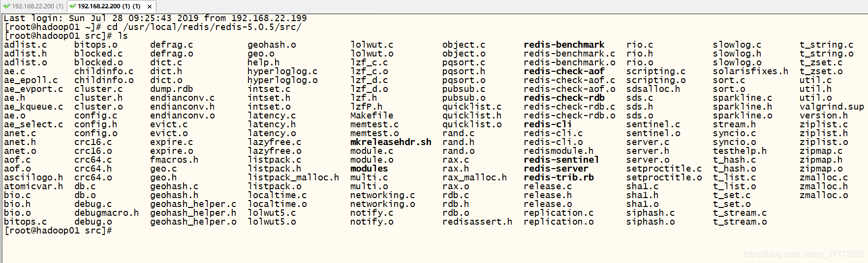Click the asciilogo.h file name
Viewport: 868px width, 263px height.
point(33,177)
